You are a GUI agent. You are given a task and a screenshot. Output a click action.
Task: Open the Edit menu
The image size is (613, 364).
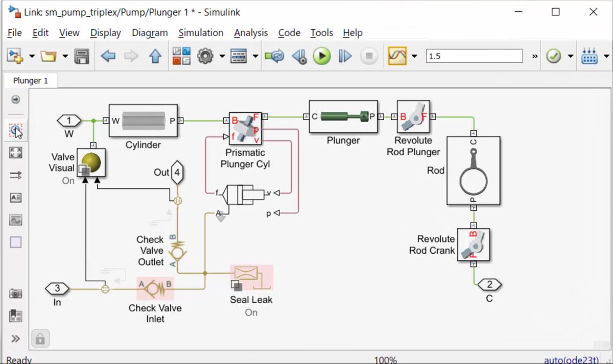pos(40,33)
